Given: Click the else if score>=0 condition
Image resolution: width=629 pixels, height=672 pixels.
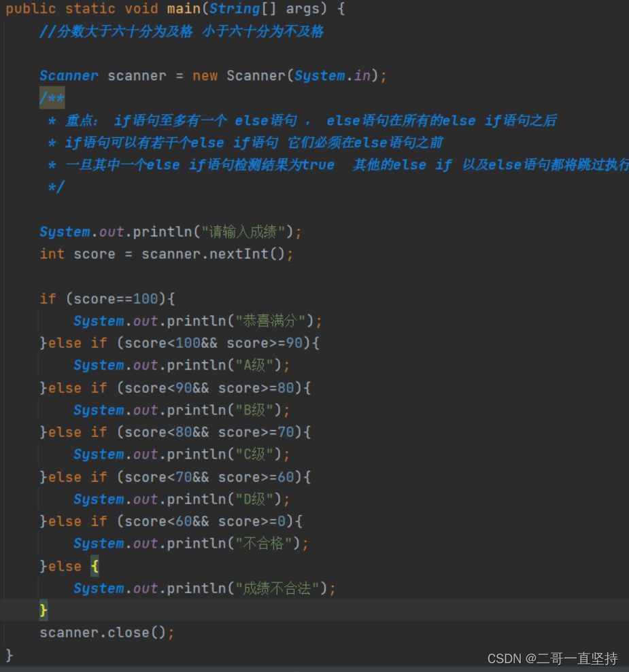Looking at the screenshot, I should point(171,522).
